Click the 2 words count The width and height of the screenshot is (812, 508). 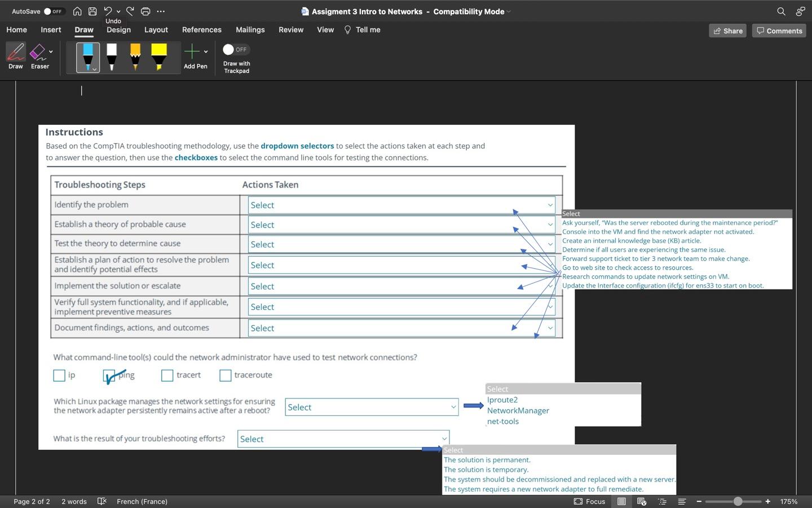coord(74,501)
